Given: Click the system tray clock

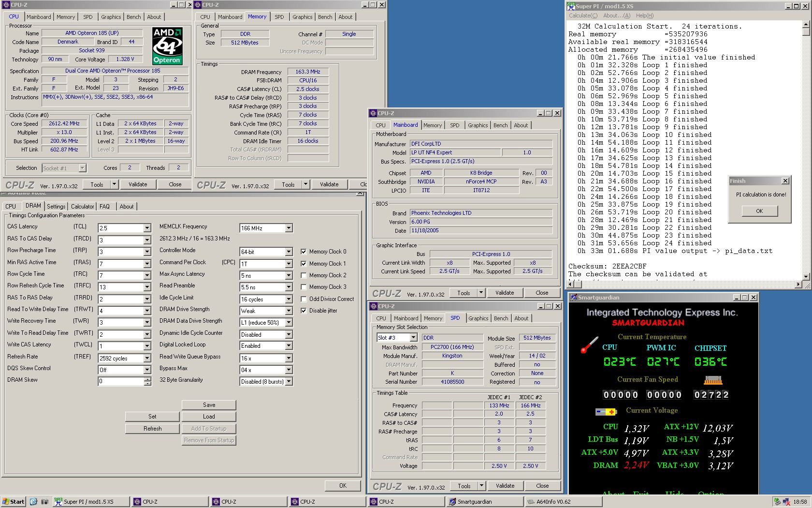Looking at the screenshot, I should click(800, 502).
